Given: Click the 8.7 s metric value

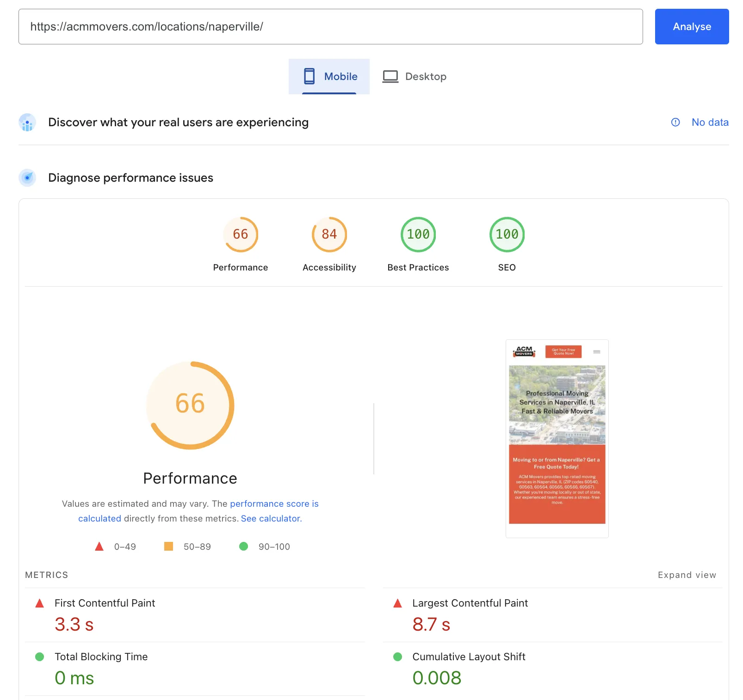Looking at the screenshot, I should [x=431, y=624].
